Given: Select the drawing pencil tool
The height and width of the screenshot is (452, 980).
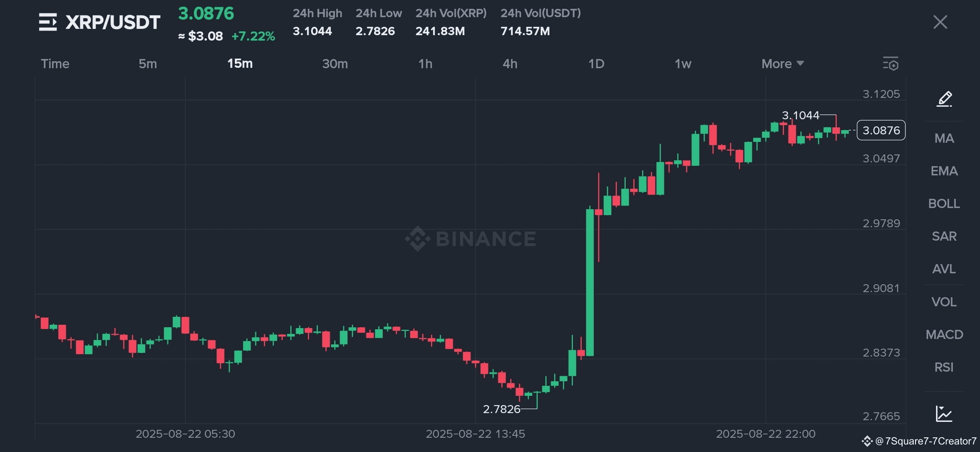Looking at the screenshot, I should tap(944, 99).
